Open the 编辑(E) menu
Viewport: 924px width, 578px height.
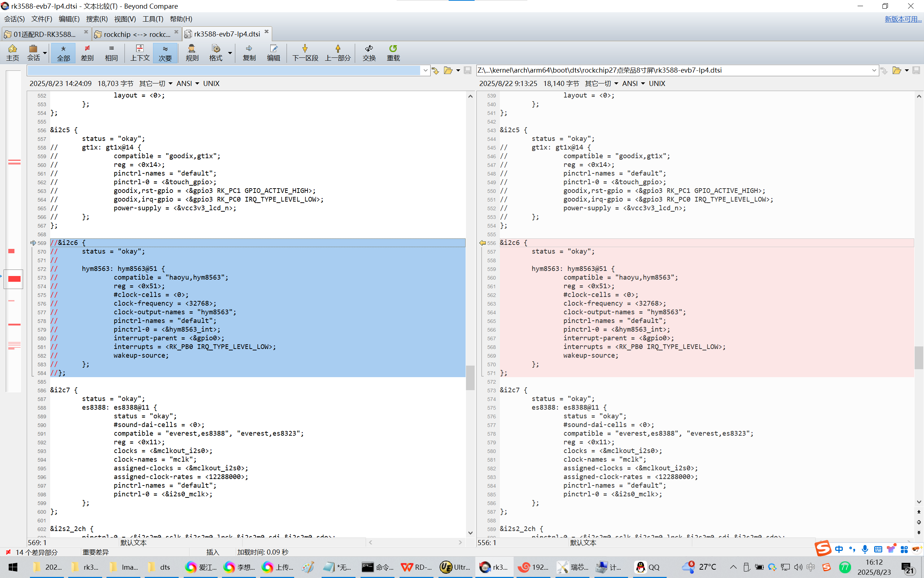pos(69,19)
